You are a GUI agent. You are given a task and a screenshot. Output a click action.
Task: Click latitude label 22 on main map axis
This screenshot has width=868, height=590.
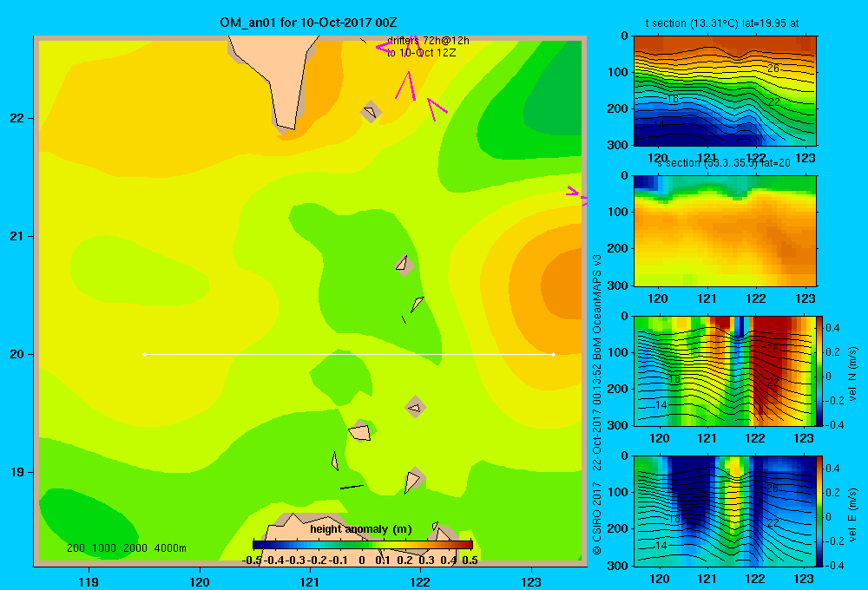[17, 118]
